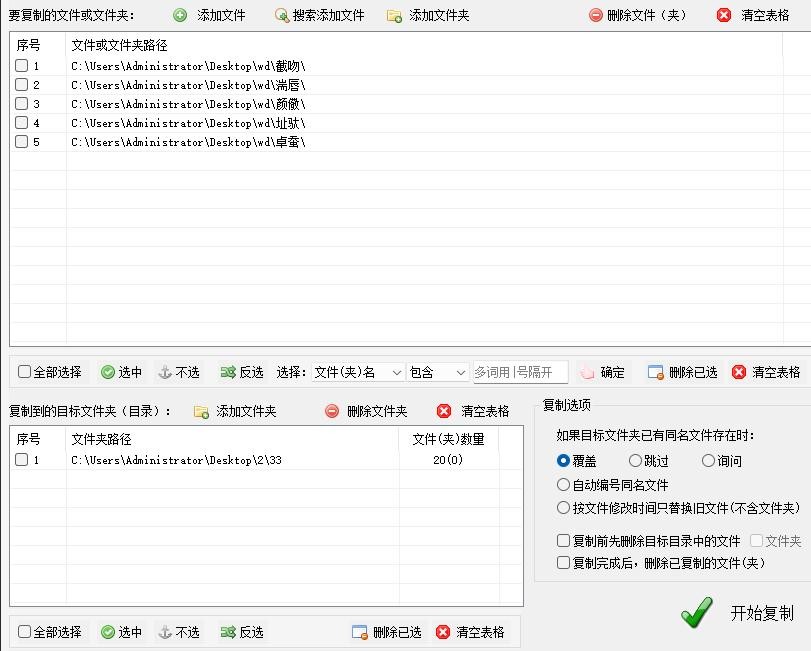This screenshot has height=651, width=811.
Task: Enable 全部选择 checkbox under source list
Action: coord(25,372)
